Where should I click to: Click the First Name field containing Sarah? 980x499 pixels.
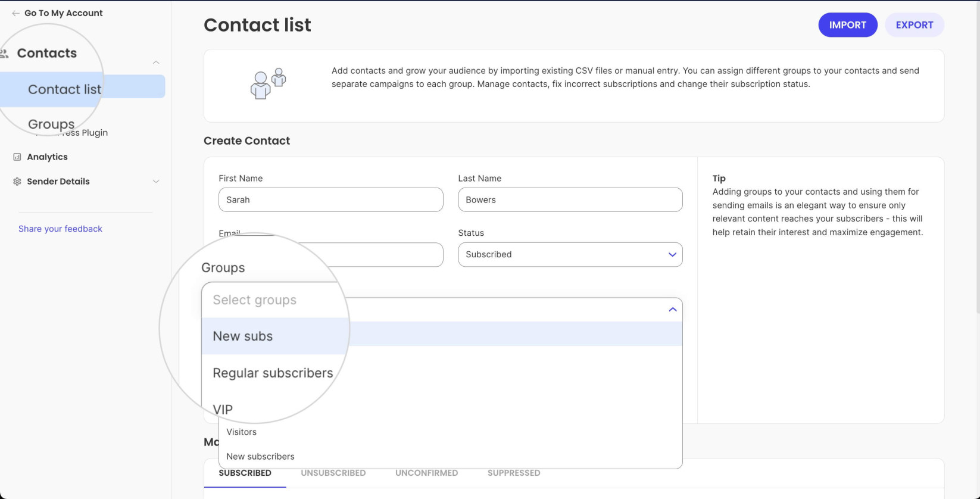click(x=331, y=200)
